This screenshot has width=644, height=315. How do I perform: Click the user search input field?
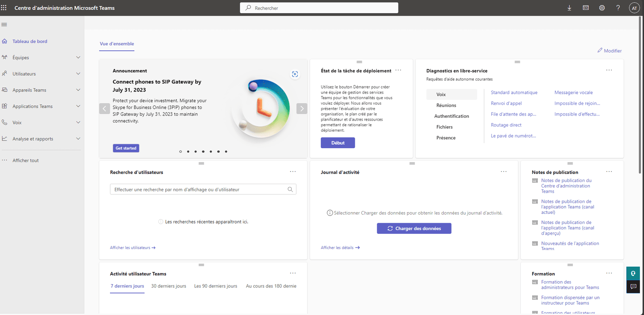[x=199, y=190]
